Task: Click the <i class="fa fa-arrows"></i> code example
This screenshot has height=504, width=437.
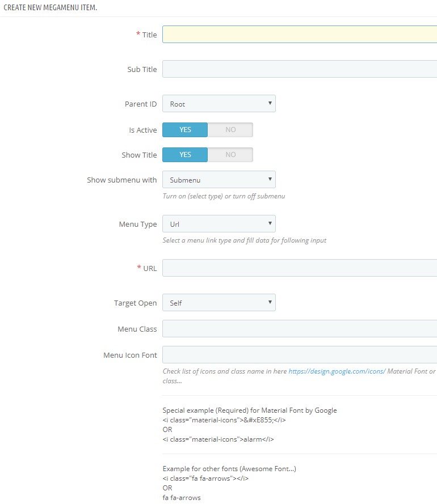Action: point(205,478)
